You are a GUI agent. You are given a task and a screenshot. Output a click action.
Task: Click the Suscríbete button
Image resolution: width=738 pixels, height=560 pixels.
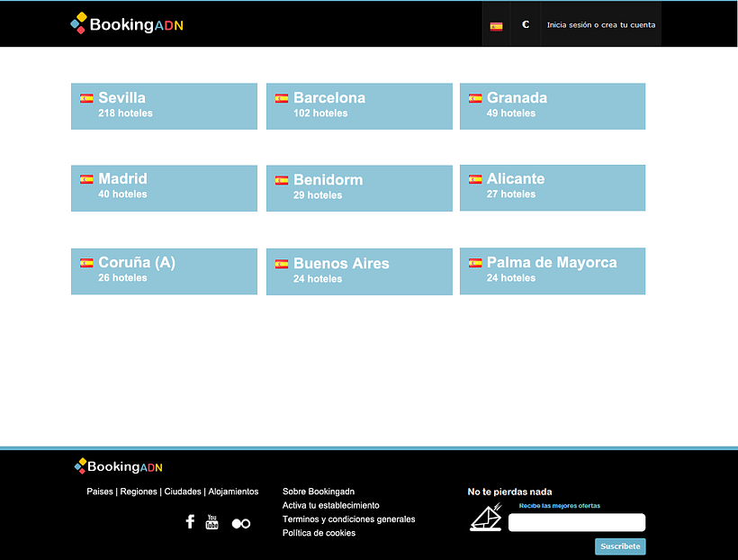619,546
